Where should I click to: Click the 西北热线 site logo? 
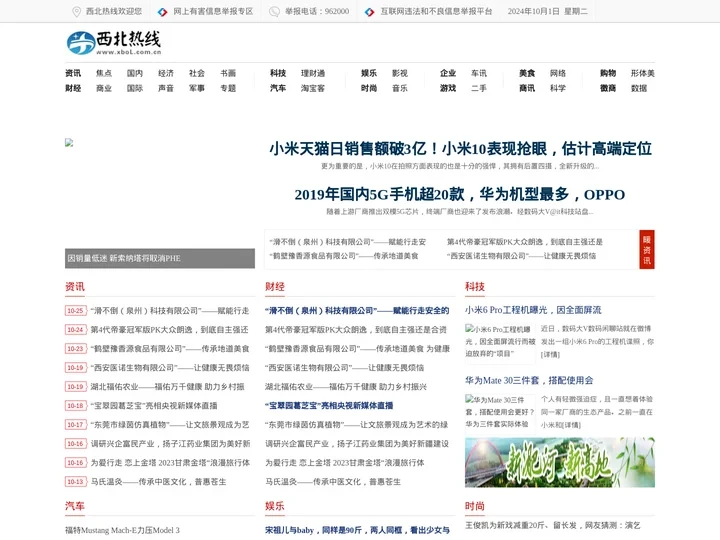[114, 43]
